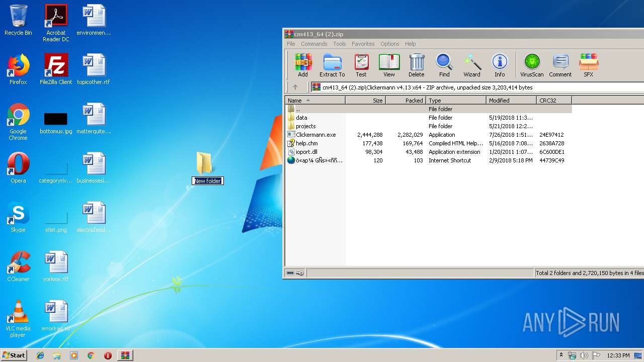Select the topicother.rtf desktop file
644x362 pixels.
click(x=94, y=69)
